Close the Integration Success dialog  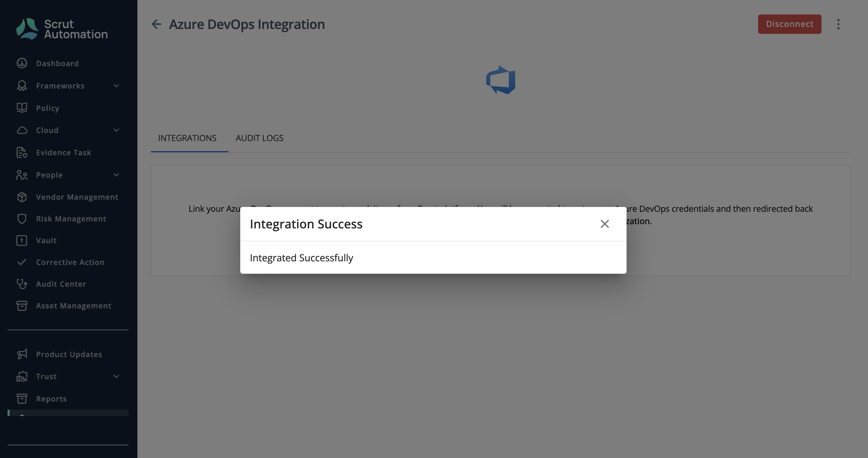click(x=605, y=224)
